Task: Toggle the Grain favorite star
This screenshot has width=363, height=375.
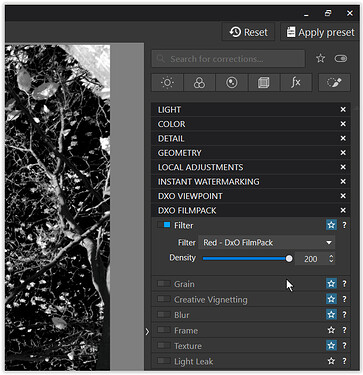Action: tap(331, 284)
